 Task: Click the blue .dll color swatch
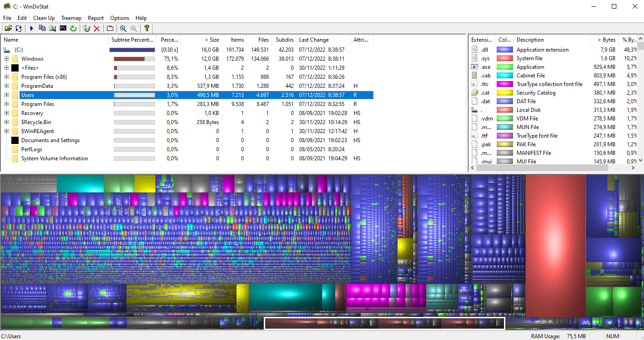[x=504, y=50]
